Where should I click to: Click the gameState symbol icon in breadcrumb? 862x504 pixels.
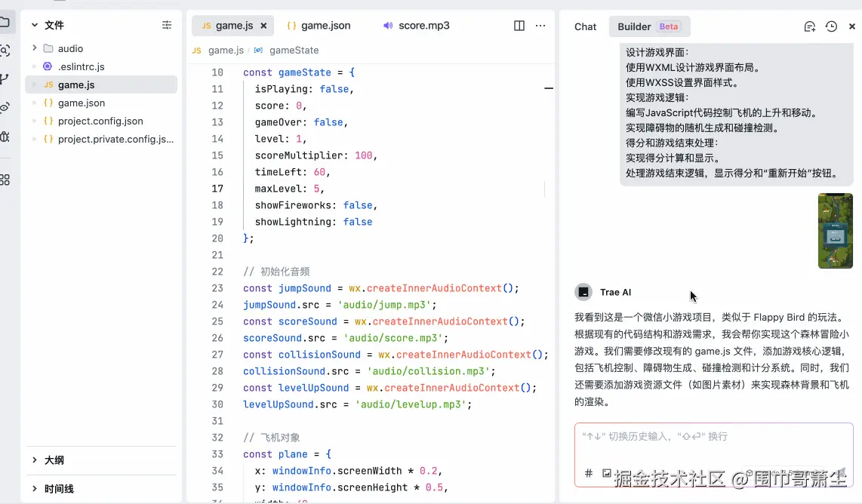(258, 51)
